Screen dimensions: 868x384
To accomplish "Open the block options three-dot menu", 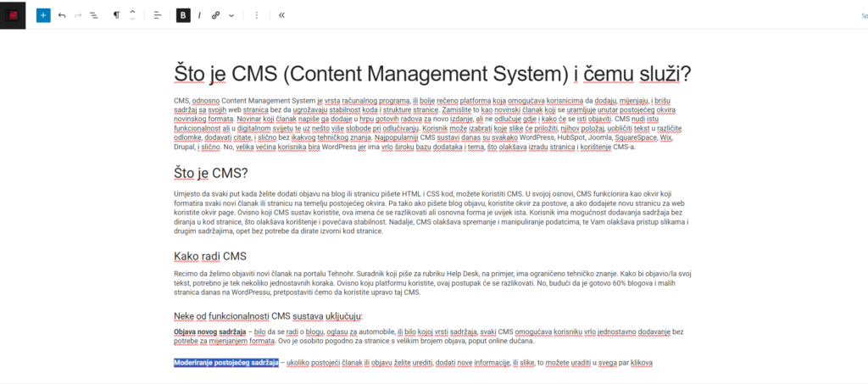I will (257, 15).
